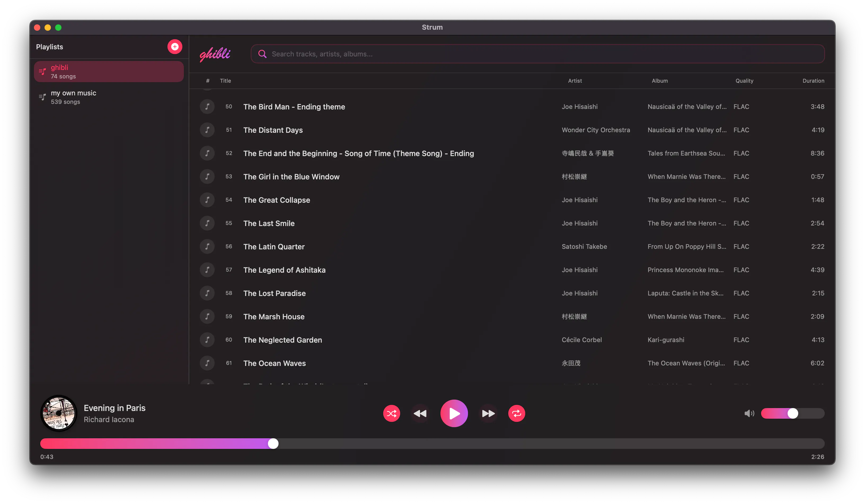Screen dimensions: 865x504
Task: Click note icon for The Marsh House
Action: (x=207, y=317)
